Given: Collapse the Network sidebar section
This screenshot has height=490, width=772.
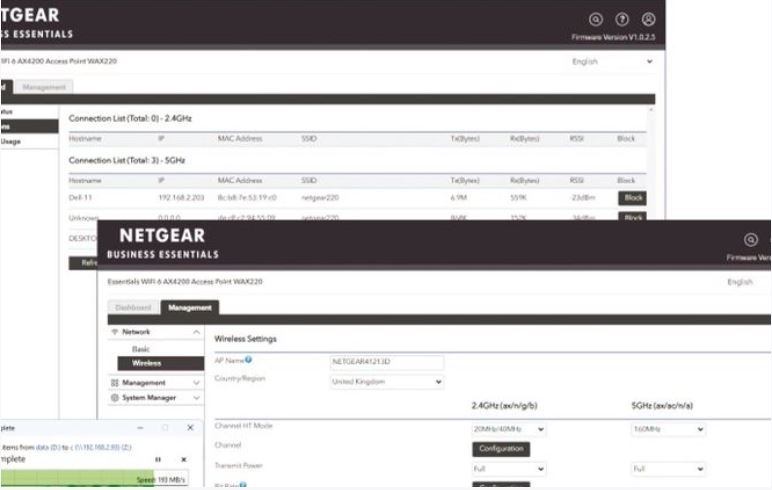Looking at the screenshot, I should (196, 332).
